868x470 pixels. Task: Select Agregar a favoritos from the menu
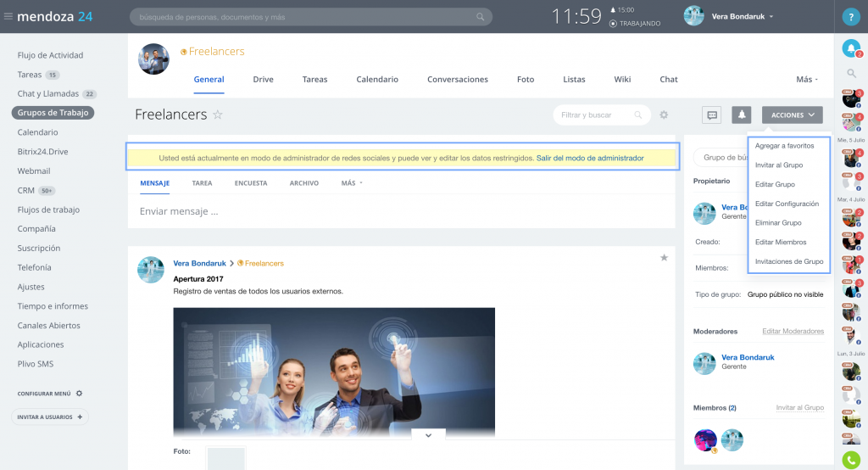click(x=784, y=146)
